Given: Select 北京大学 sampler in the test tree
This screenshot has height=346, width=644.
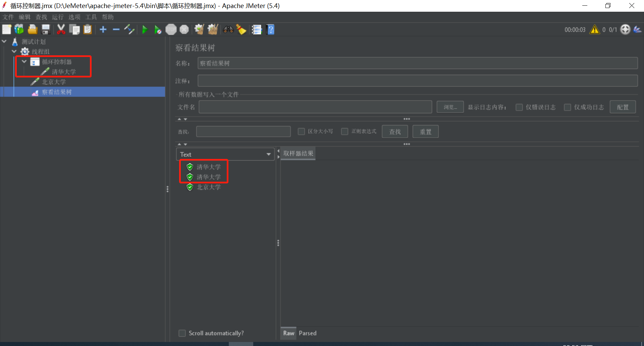Looking at the screenshot, I should 54,82.
